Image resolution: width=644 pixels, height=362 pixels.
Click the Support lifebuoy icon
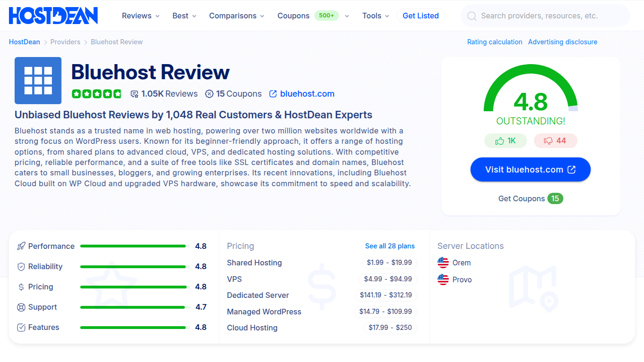pos(21,307)
